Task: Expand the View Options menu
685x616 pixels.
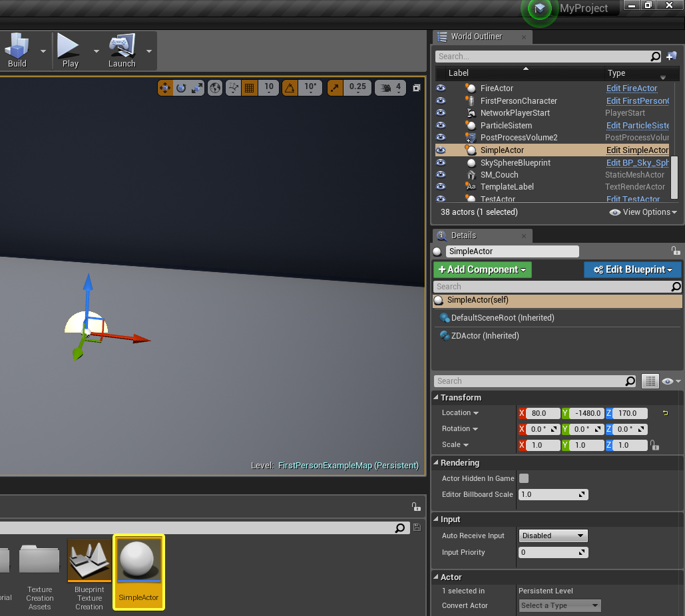Action: coord(643,212)
